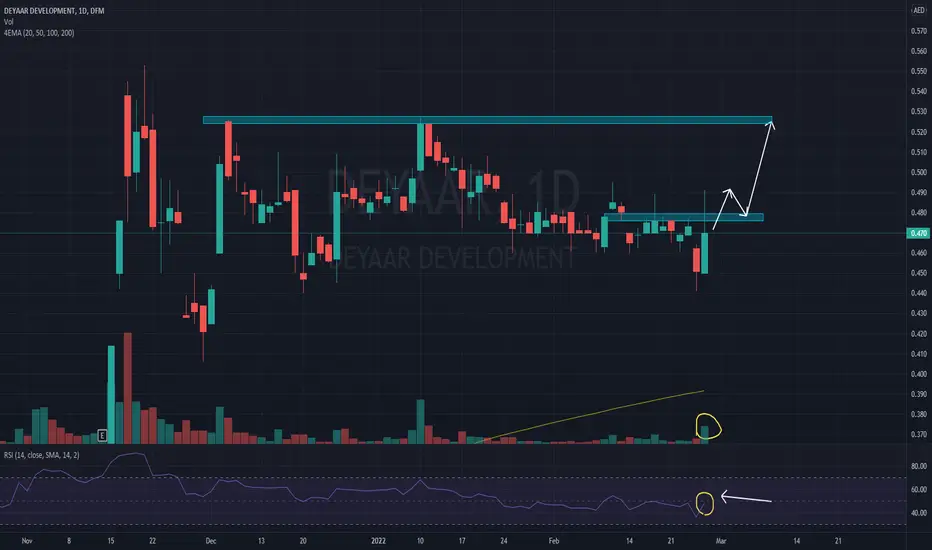Image resolution: width=932 pixels, height=550 pixels.
Task: Click price axis label 0.500
Action: click(x=919, y=172)
